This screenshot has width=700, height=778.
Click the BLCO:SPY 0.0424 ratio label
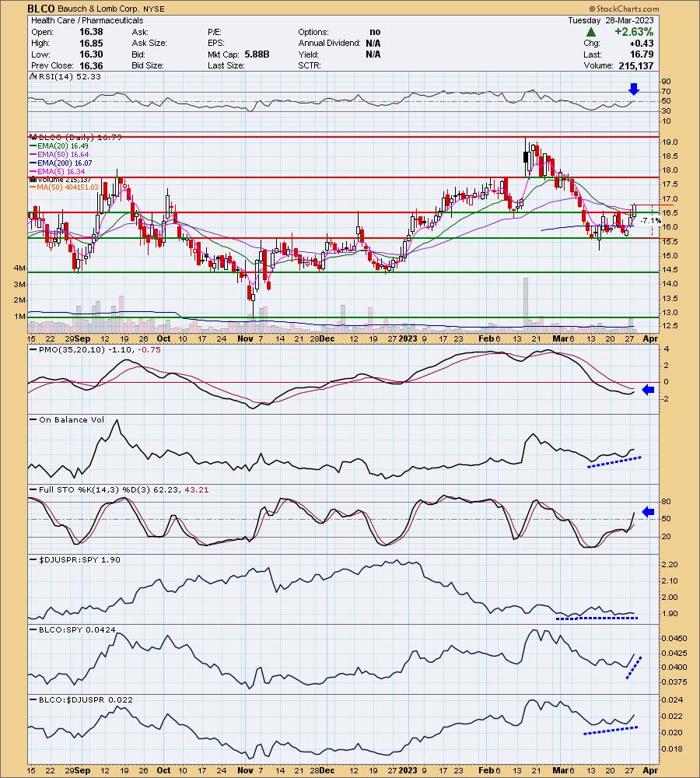[x=78, y=629]
